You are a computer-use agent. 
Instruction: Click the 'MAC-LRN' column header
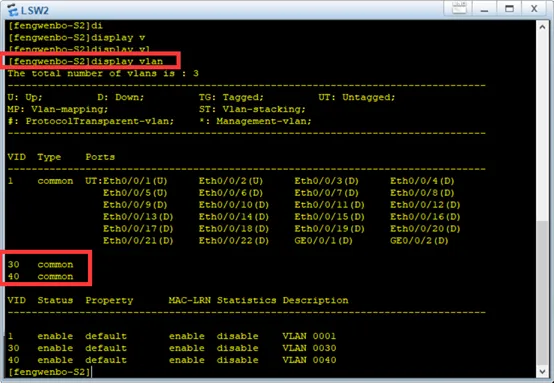189,300
